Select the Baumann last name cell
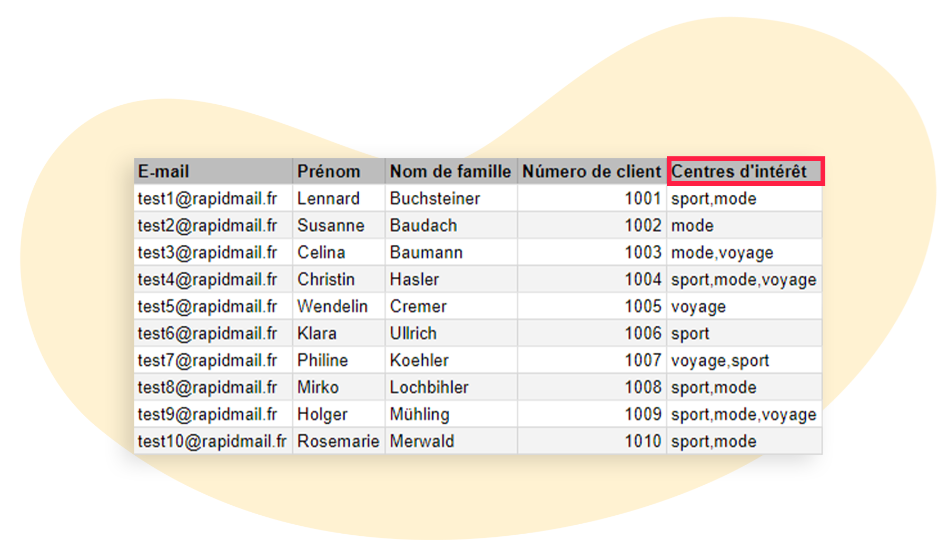Screen dimensions: 948x560 426,253
